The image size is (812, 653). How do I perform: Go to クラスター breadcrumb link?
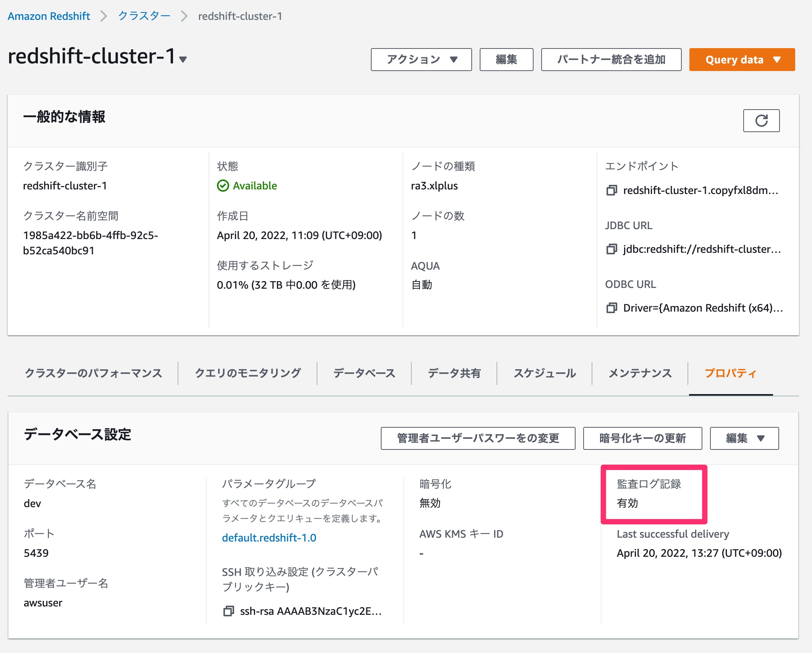tap(144, 16)
